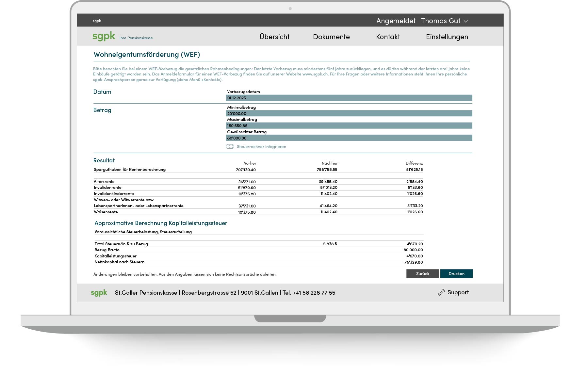This screenshot has width=588, height=392.
Task: Click the Support text link
Action: coord(458,292)
